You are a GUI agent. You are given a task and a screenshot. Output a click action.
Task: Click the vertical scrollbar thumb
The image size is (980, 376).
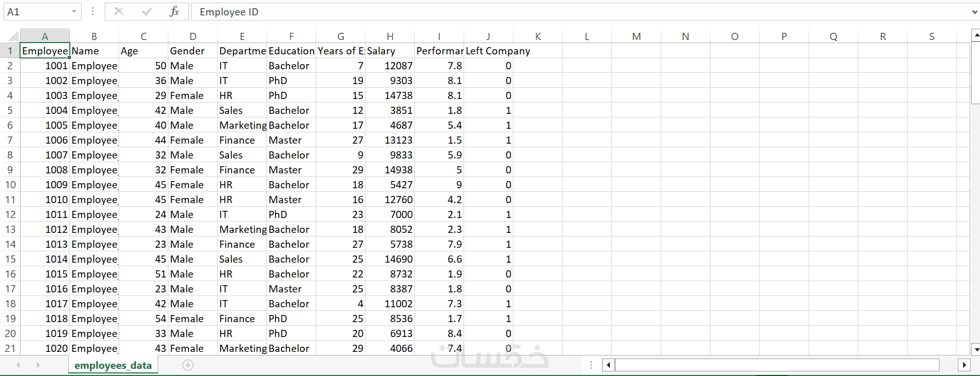pos(976,73)
